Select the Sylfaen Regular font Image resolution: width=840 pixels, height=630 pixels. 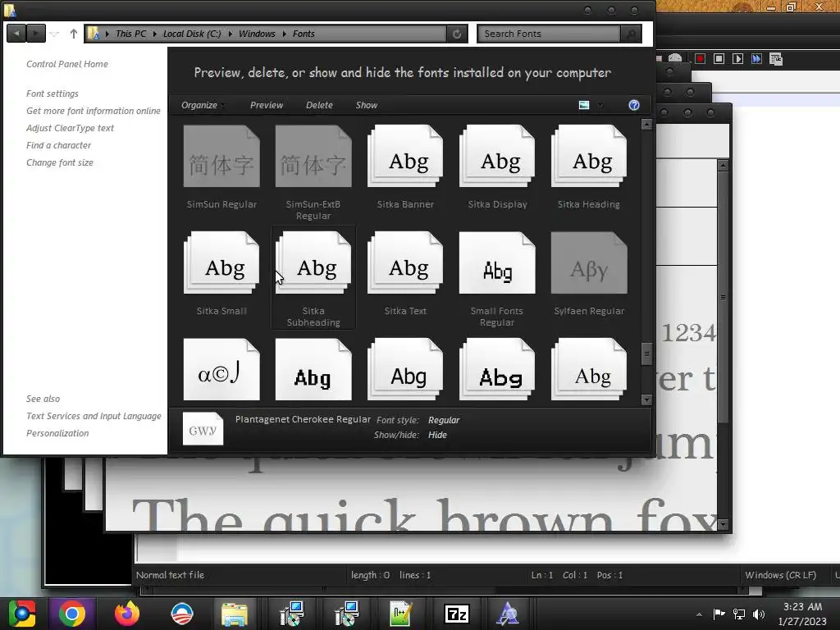589,274
